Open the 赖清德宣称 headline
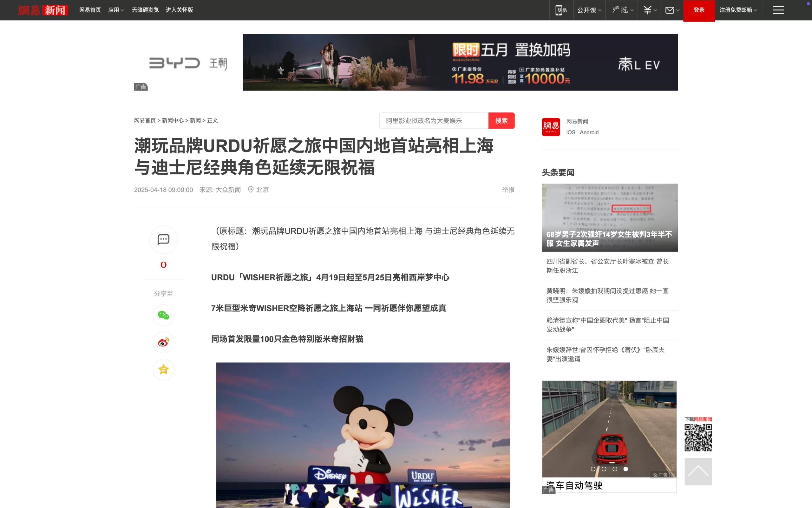The height and width of the screenshot is (508, 812). coord(607,325)
